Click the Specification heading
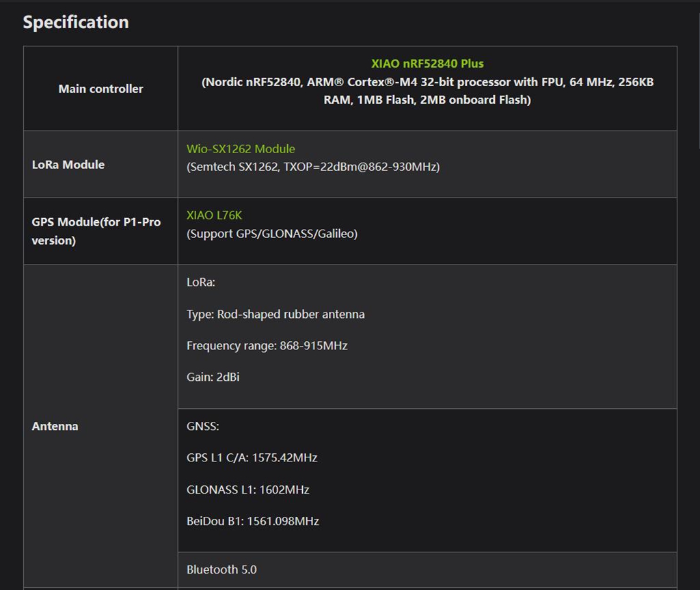 76,22
